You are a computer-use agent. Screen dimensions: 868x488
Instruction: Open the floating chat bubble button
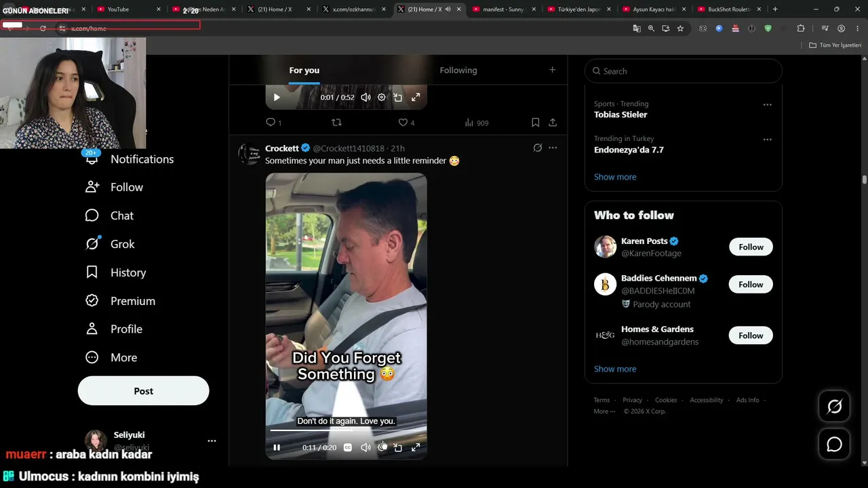834,445
